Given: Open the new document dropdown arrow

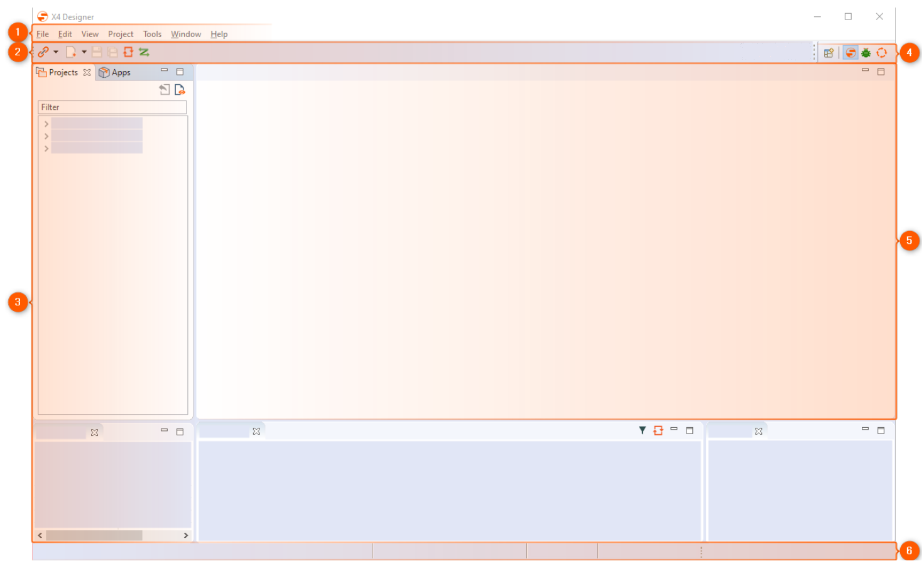Looking at the screenshot, I should 84,52.
